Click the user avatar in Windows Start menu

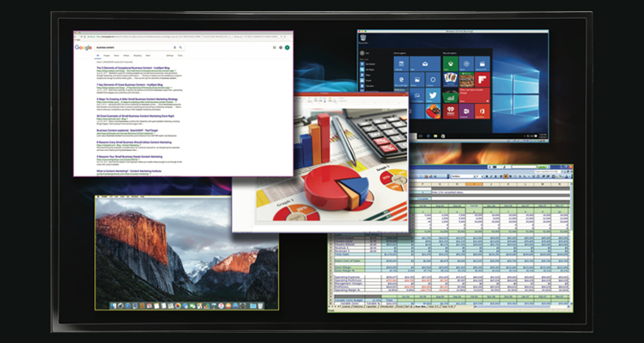[362, 53]
